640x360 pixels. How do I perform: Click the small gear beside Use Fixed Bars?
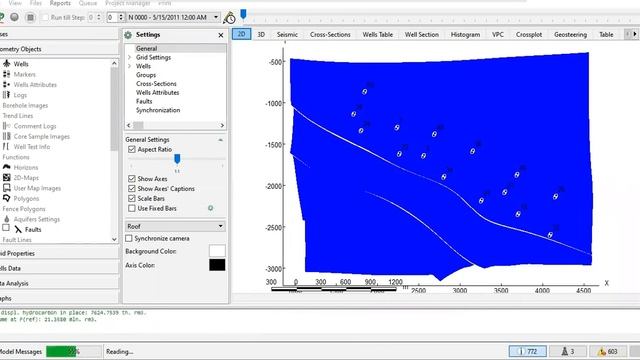(x=211, y=208)
